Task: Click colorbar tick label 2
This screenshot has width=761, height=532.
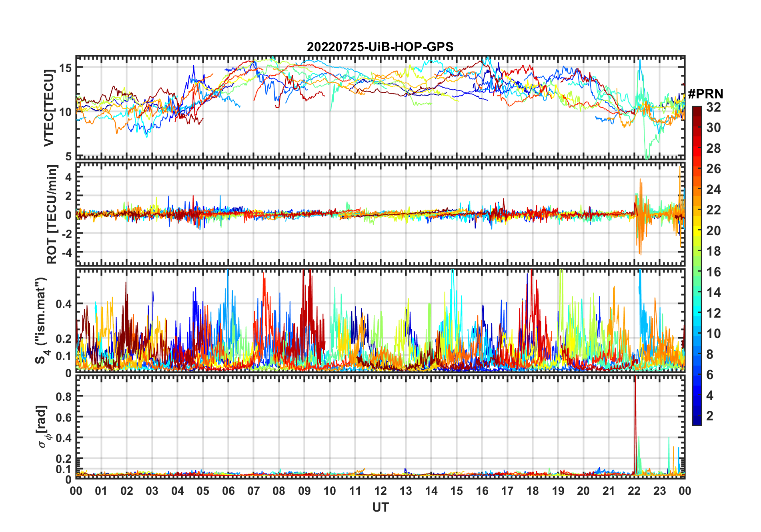Action: [x=710, y=416]
